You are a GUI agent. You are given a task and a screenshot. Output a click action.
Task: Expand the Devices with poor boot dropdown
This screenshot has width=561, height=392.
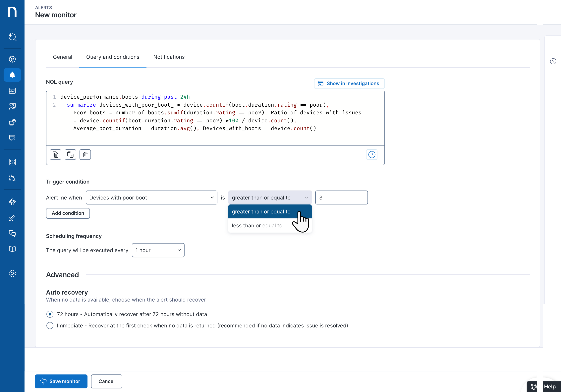151,197
